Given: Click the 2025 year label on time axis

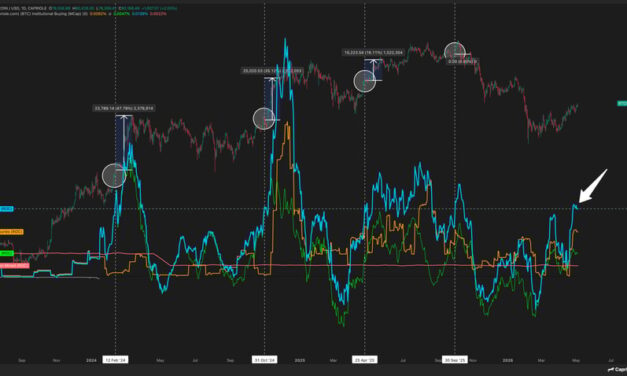Looking at the screenshot, I should click(x=300, y=360).
